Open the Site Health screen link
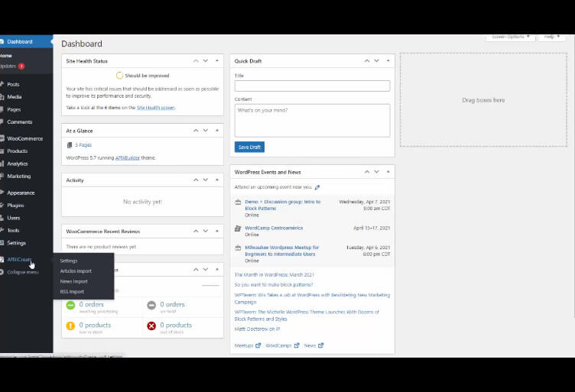Image resolution: width=575 pixels, height=392 pixels. [156, 108]
